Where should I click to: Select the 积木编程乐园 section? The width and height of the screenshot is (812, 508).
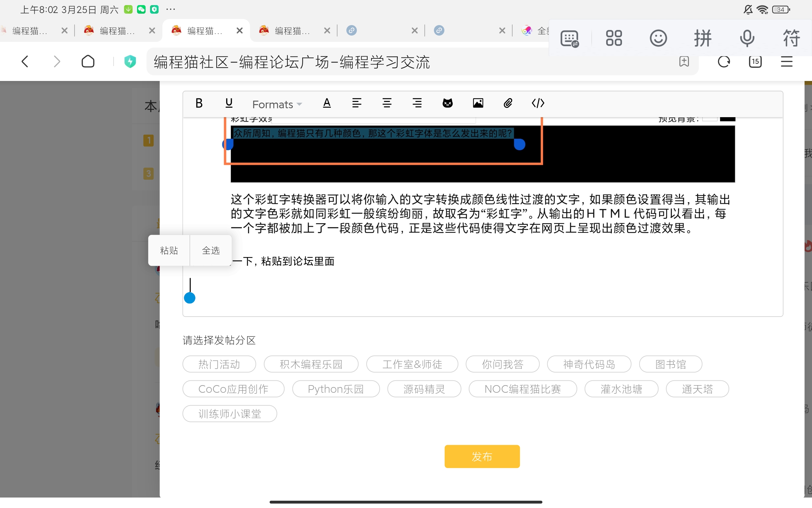311,364
